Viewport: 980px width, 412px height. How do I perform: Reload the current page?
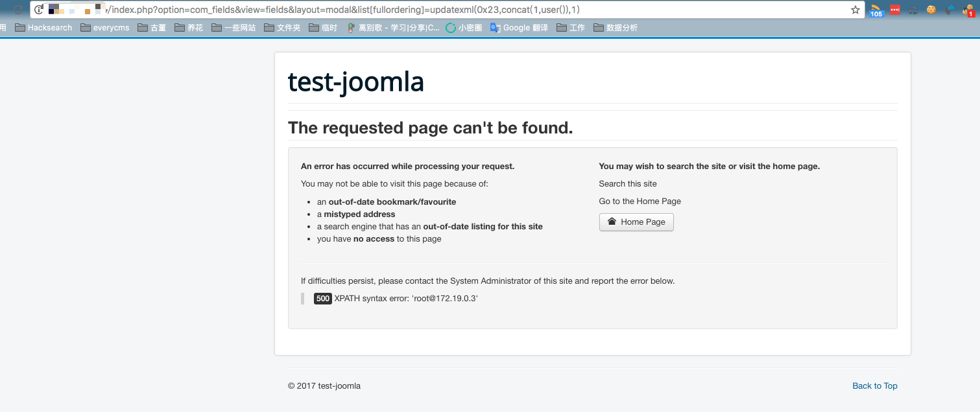click(18, 10)
